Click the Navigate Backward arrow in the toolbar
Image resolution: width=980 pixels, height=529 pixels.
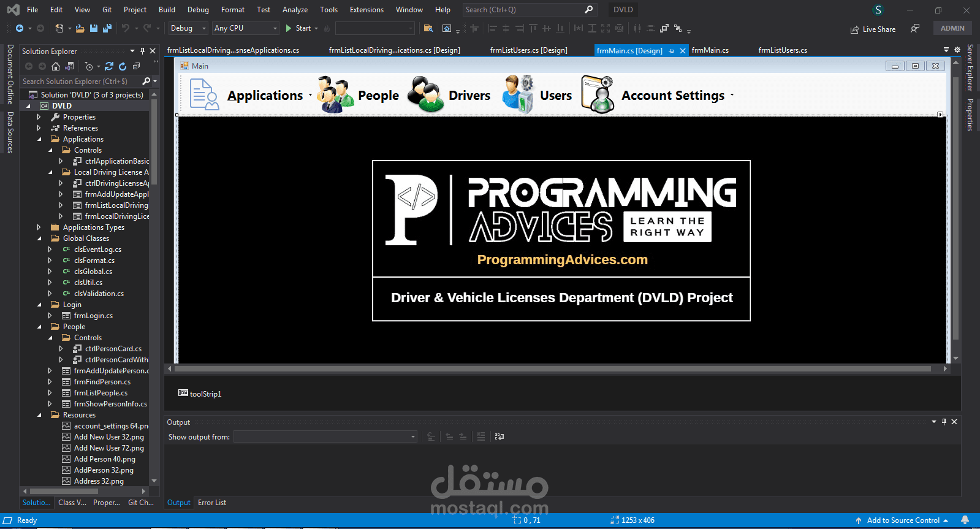[x=20, y=28]
